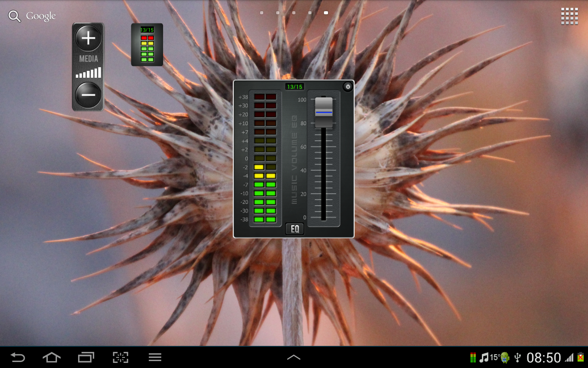Click the volume fader knob

point(323,112)
